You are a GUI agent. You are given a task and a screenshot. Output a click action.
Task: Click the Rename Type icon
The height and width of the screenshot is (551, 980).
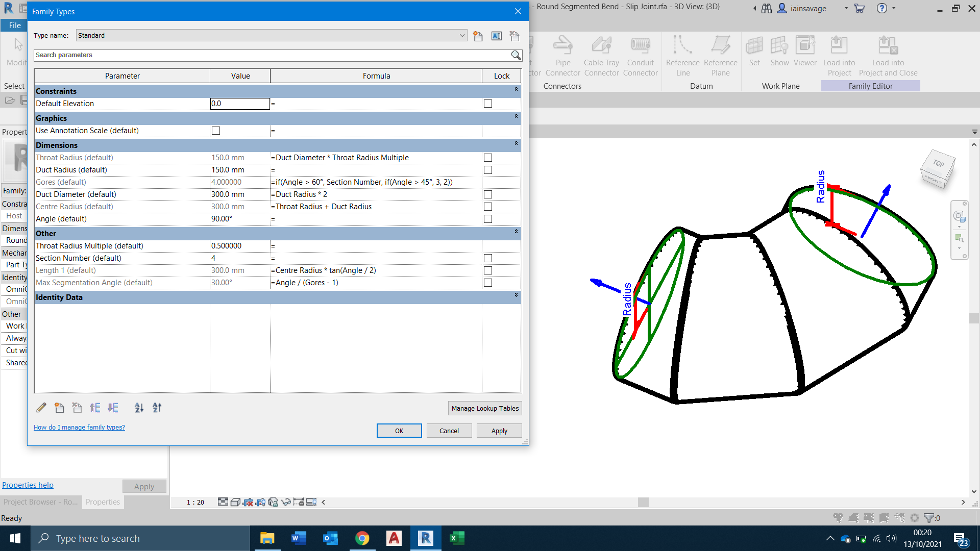tap(496, 36)
